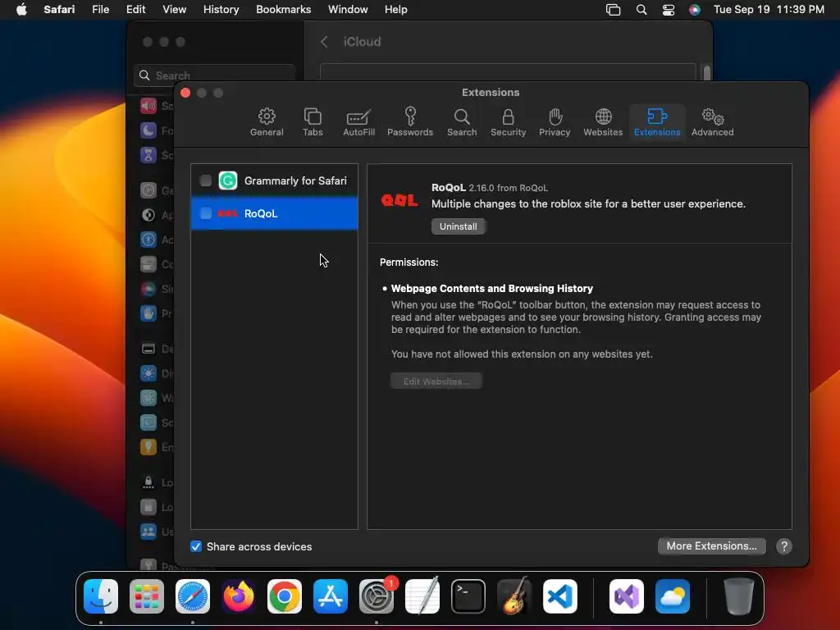Image resolution: width=840 pixels, height=630 pixels.
Task: Select the Extensions preferences tab
Action: 657,122
